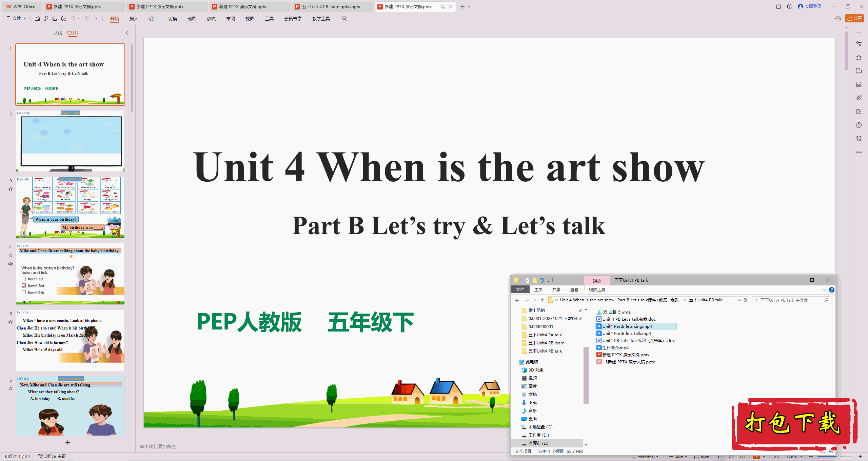Click Explorer up directory arrow
Viewport: 868px width, 461px height.
click(x=542, y=300)
